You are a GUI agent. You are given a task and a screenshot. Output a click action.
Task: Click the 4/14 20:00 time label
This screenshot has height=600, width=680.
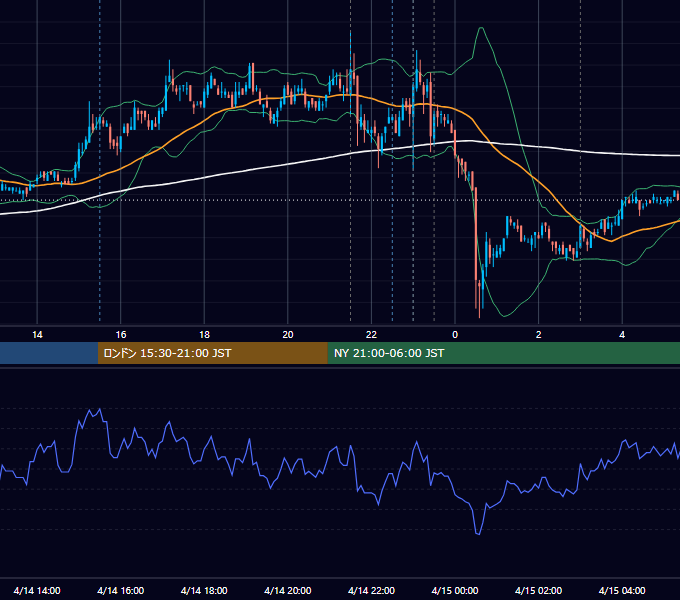click(288, 590)
